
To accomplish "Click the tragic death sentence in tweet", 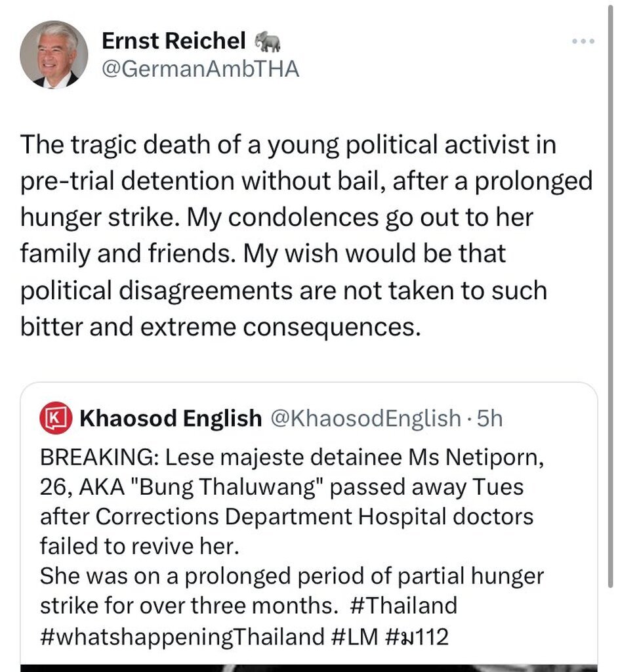I will (287, 144).
